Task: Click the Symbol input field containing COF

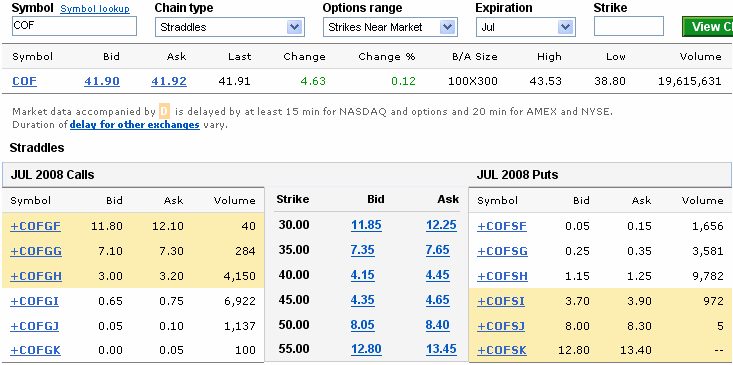Action: tap(74, 26)
